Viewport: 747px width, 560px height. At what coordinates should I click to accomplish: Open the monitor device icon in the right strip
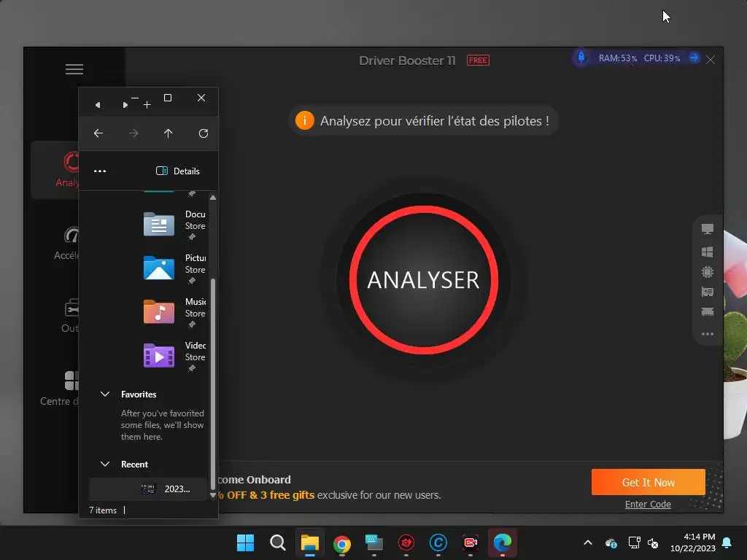(x=708, y=229)
